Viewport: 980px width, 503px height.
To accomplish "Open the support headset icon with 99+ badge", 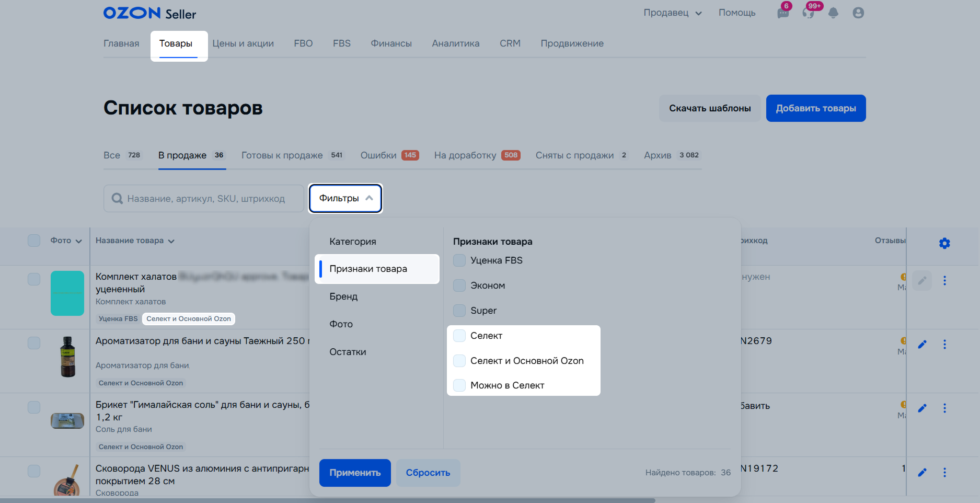I will tap(808, 13).
